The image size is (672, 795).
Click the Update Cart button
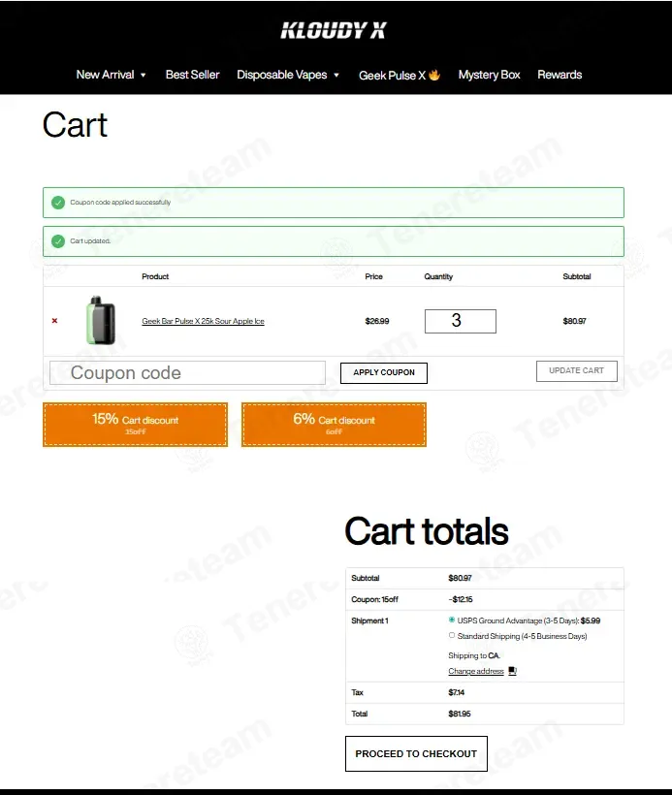click(x=577, y=370)
